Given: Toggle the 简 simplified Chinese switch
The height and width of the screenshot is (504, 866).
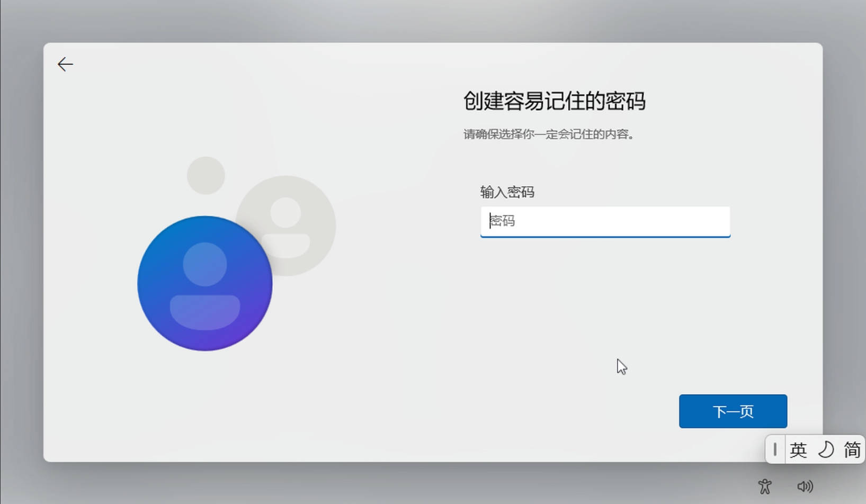Looking at the screenshot, I should point(852,449).
